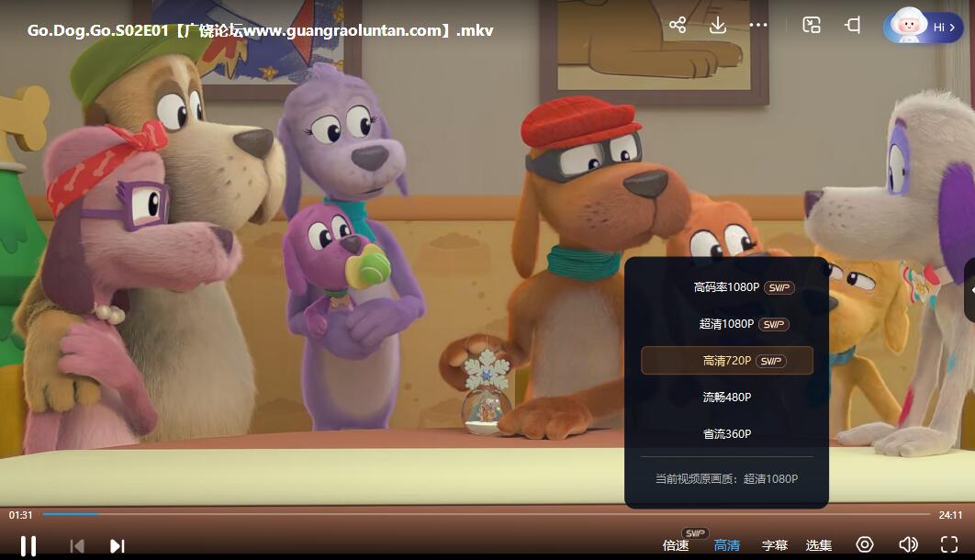Click the 当前视频原画质 info text
The image size is (975, 560).
point(726,478)
